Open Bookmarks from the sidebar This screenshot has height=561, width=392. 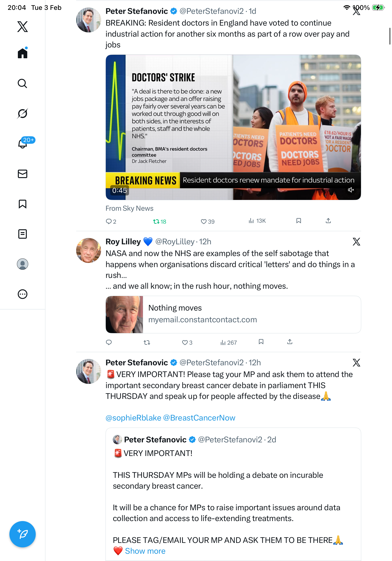[23, 204]
